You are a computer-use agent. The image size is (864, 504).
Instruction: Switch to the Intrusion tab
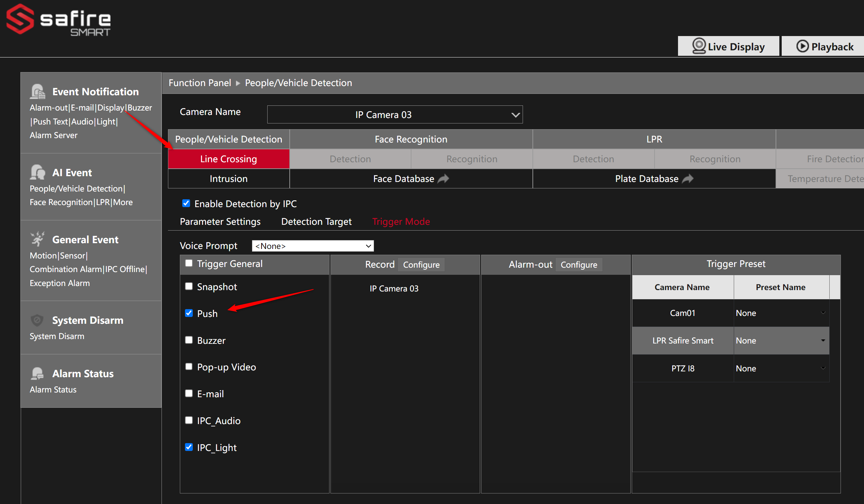pyautogui.click(x=228, y=179)
